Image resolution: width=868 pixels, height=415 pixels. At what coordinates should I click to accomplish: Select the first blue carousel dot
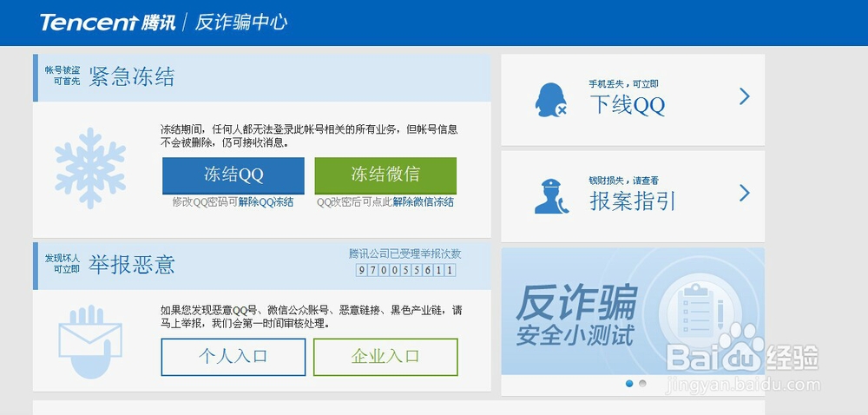628,384
